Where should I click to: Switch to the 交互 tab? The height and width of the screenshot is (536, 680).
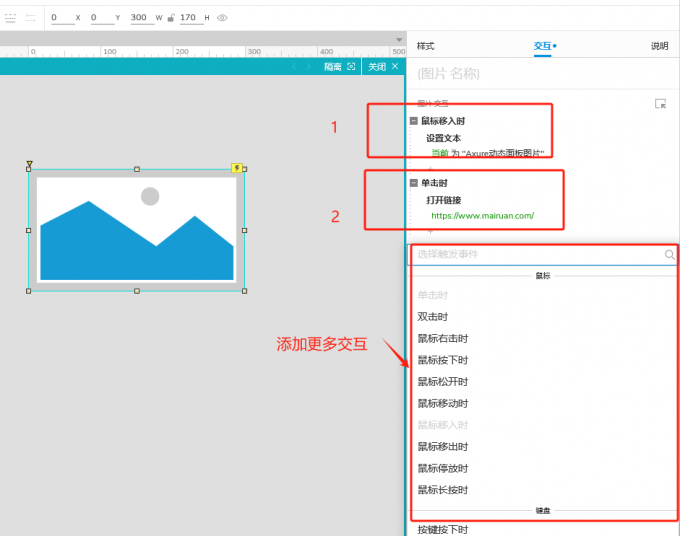click(x=543, y=46)
